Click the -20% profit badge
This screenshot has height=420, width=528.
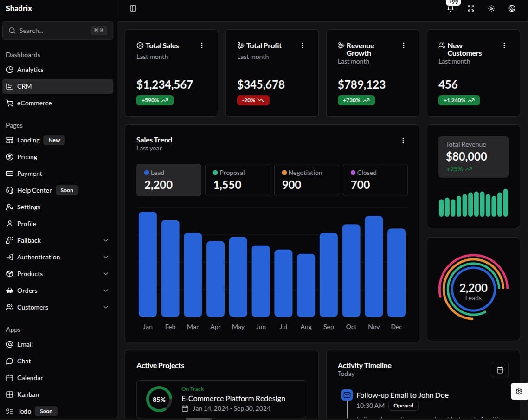click(253, 100)
